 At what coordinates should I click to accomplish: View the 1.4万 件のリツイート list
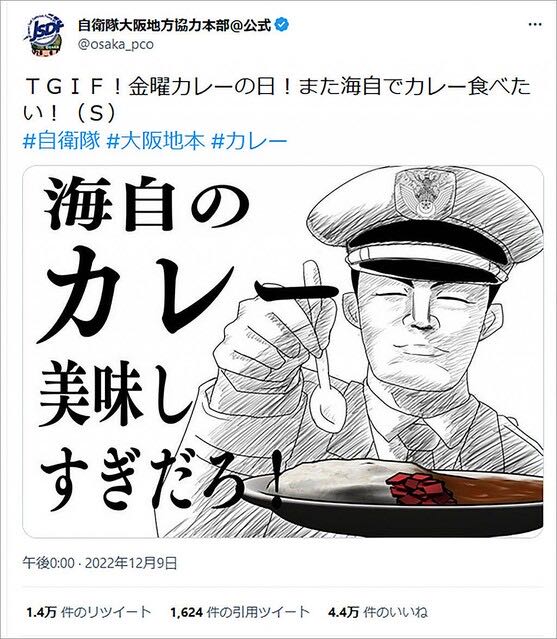tap(89, 612)
